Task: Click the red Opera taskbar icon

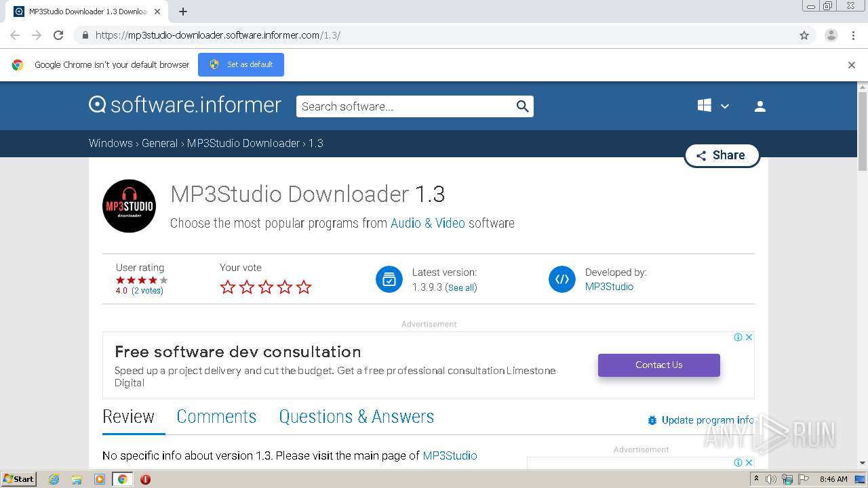Action: point(145,479)
